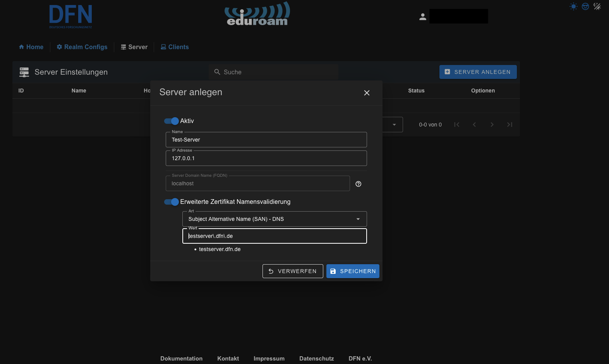This screenshot has width=609, height=364.
Task: Navigate to the Home tab
Action: point(31,47)
